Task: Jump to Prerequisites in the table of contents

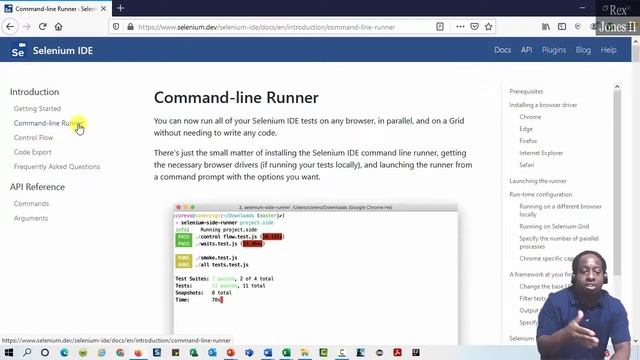Action: [x=526, y=91]
